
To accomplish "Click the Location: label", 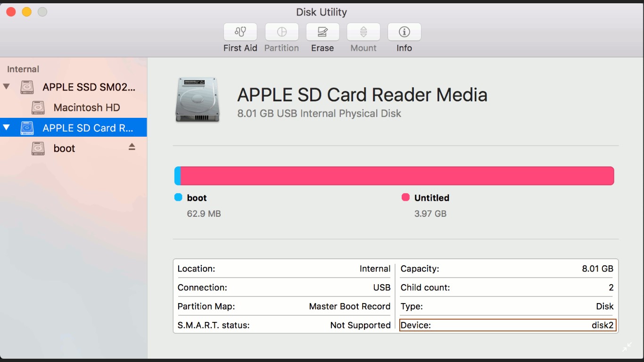I will 197,269.
